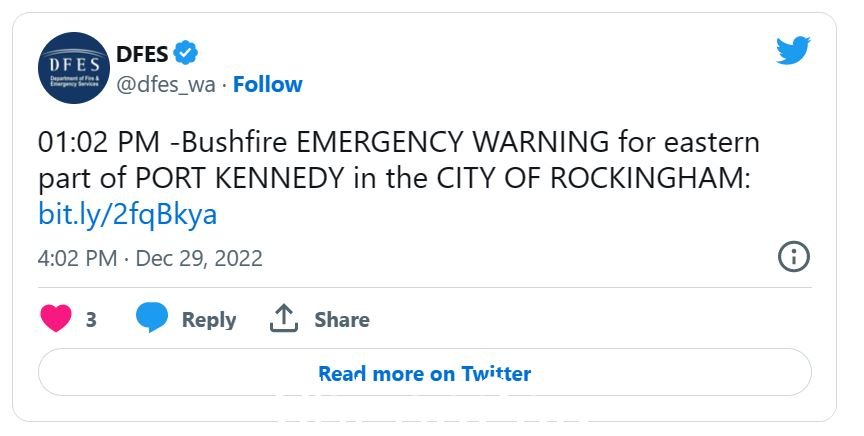Click the EMERGENCY WARNING words in tweet
Image resolution: width=864 pixels, height=436 pixels.
(453, 142)
